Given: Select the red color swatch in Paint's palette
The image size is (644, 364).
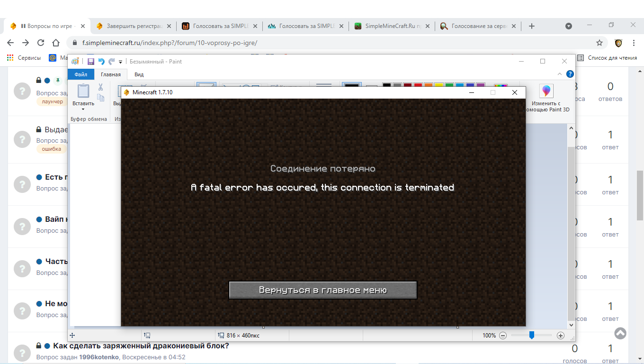Looking at the screenshot, I should [418, 85].
